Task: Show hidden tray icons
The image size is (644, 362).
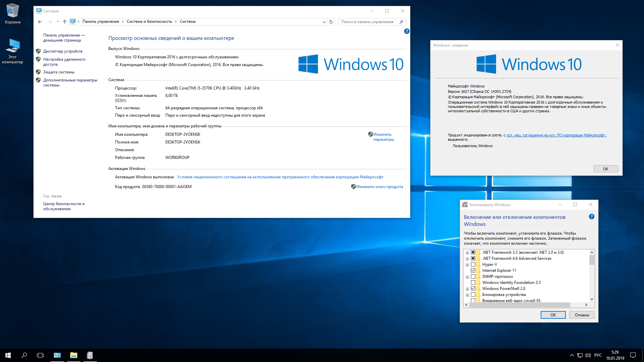Action: (572, 355)
